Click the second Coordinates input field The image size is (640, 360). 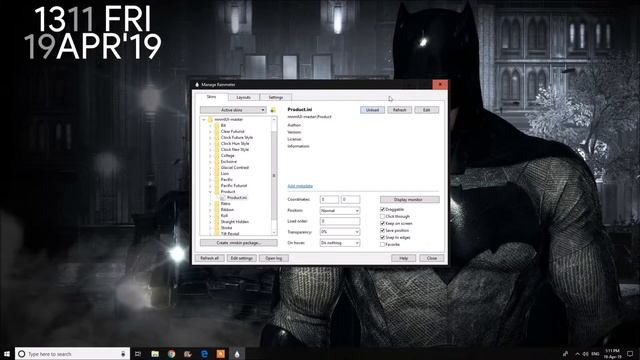(x=351, y=200)
